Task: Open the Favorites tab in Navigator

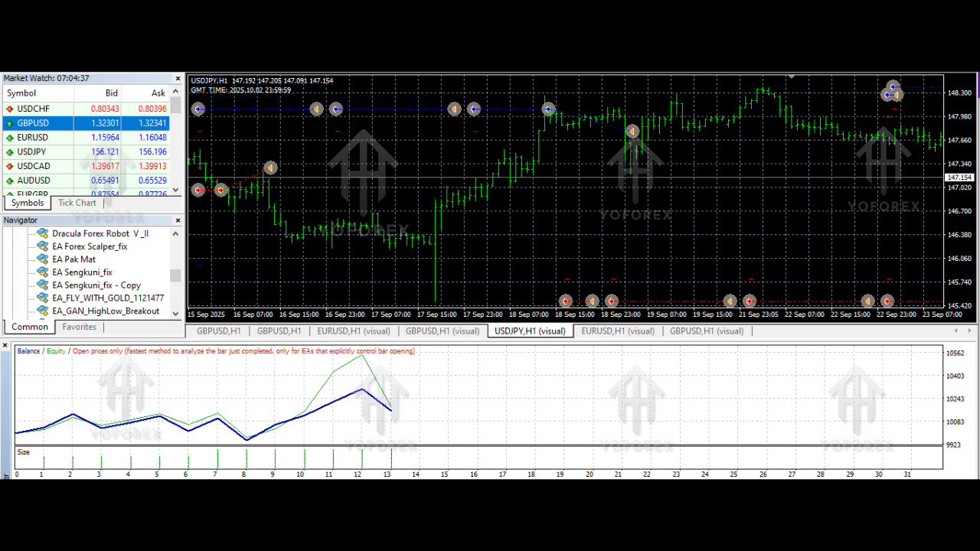Action: click(x=79, y=326)
